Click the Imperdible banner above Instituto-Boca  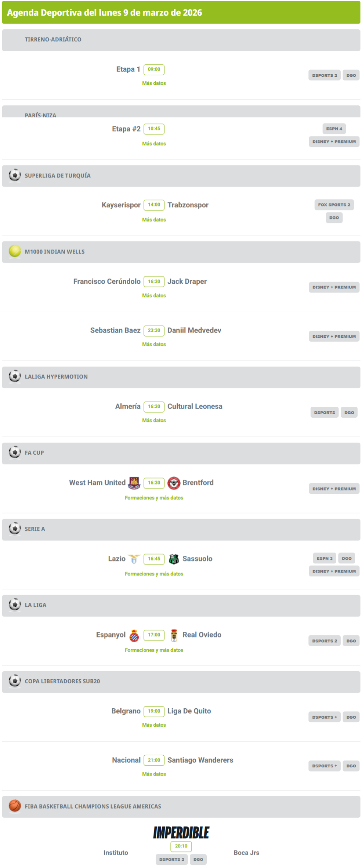[181, 832]
